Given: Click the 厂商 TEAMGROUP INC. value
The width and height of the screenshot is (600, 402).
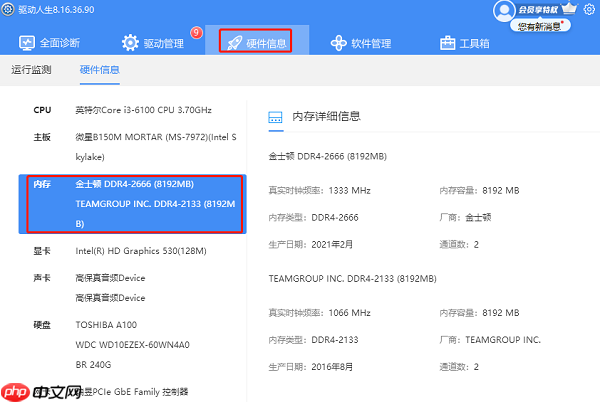Looking at the screenshot, I should (x=503, y=340).
